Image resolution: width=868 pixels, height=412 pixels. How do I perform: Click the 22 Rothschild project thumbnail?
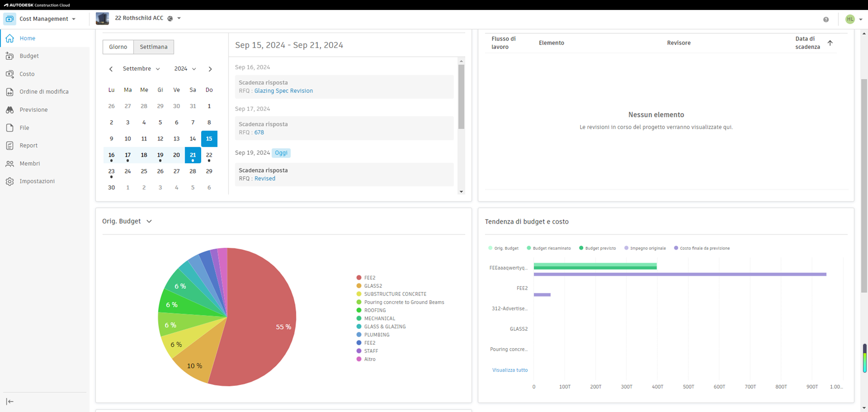point(102,19)
